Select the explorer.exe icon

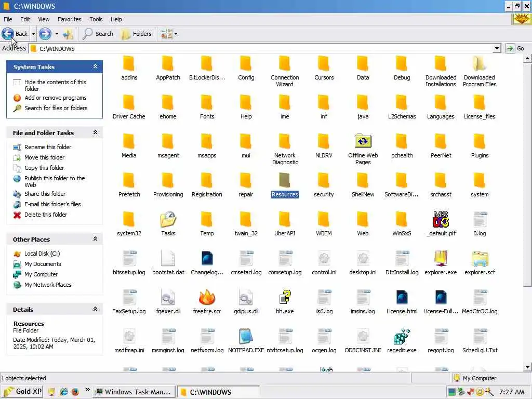pyautogui.click(x=441, y=258)
